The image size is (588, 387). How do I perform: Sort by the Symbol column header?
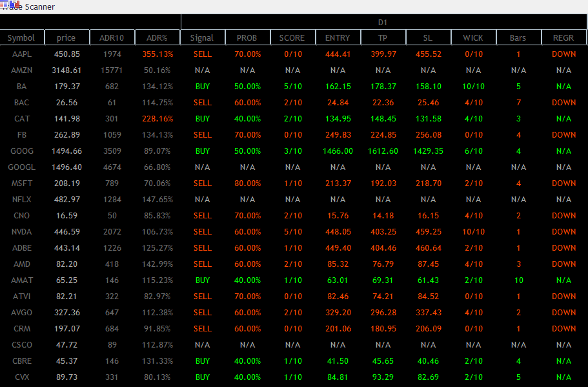(x=21, y=38)
